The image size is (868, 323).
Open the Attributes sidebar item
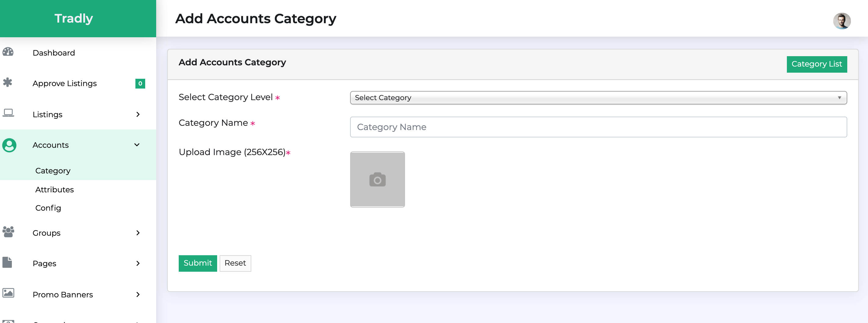pyautogui.click(x=55, y=189)
